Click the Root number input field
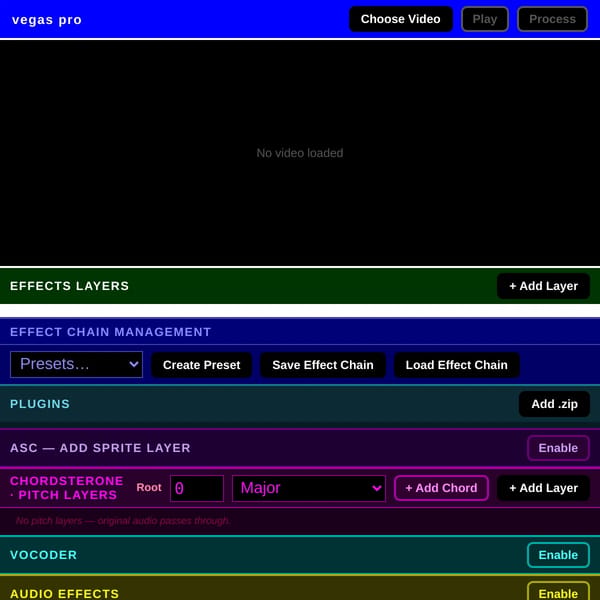Viewport: 600px width, 600px height. [x=197, y=488]
